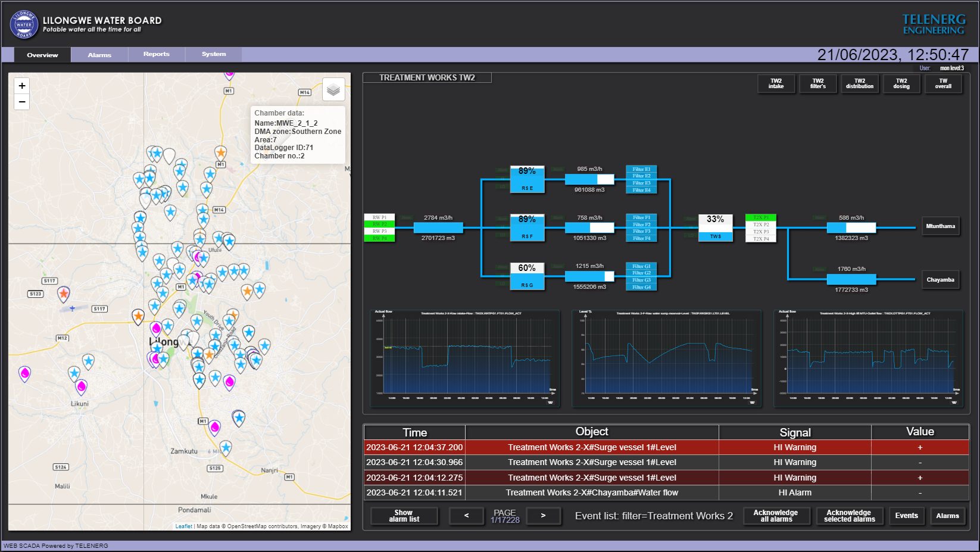Select alarm row timed 12:04:30.966

point(666,462)
